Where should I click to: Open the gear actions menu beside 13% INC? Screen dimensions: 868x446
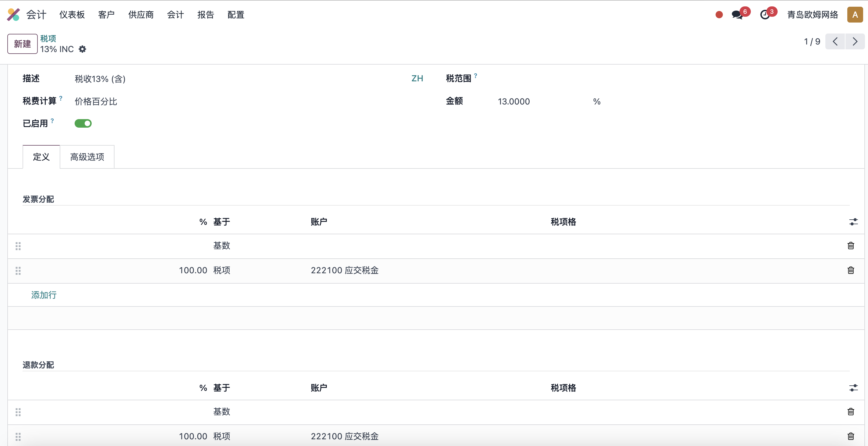pos(82,49)
